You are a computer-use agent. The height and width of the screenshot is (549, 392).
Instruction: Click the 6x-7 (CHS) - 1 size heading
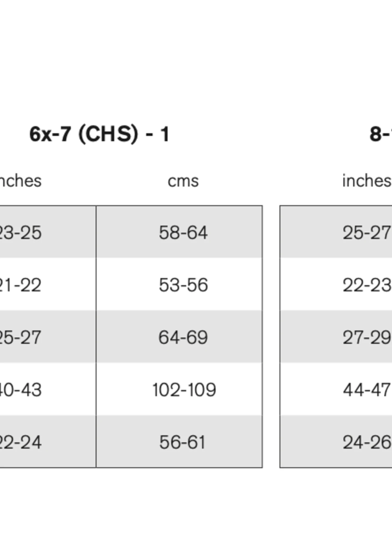click(99, 134)
